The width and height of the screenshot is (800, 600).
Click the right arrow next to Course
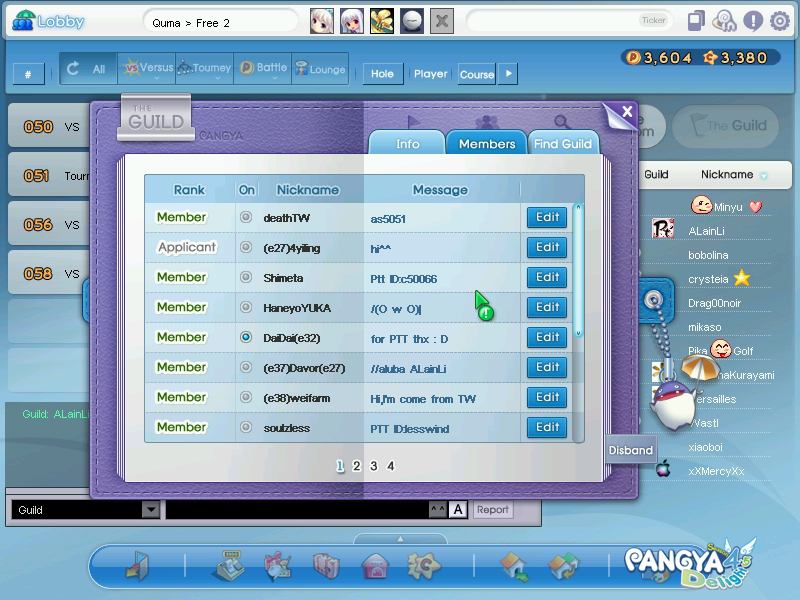(x=508, y=74)
